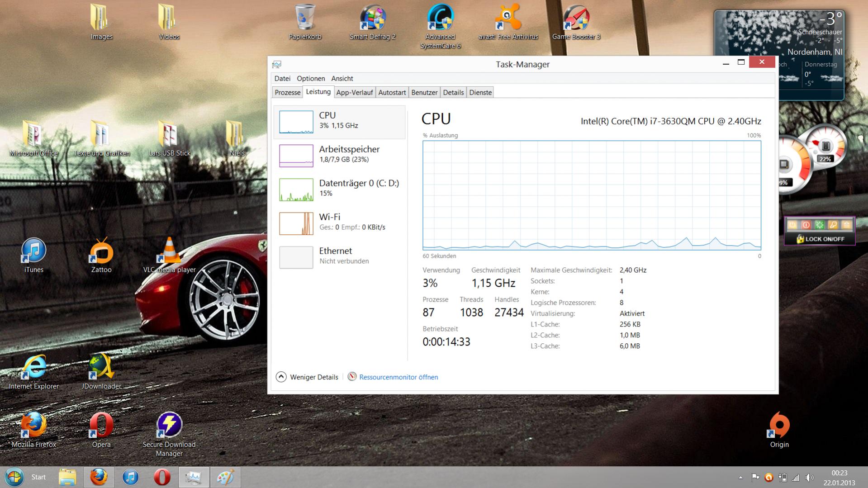Select Ethernet in the performance sidebar
Viewport: 868px width, 488px height.
340,257
